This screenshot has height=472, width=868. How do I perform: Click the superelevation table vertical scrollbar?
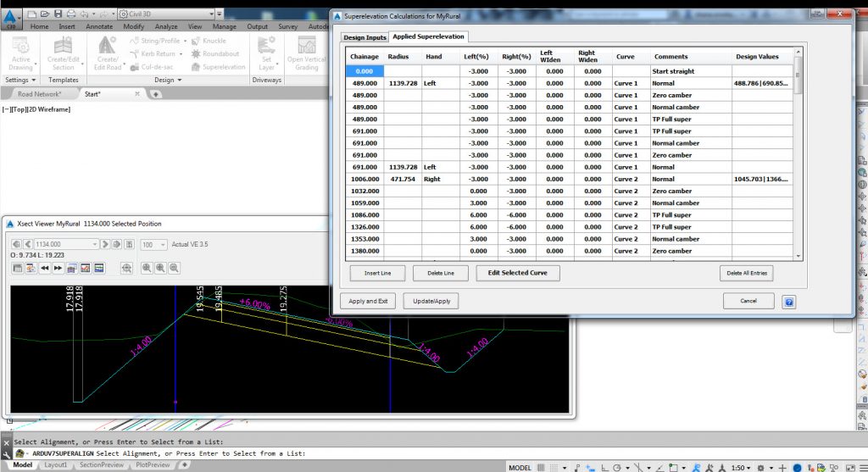click(x=798, y=154)
